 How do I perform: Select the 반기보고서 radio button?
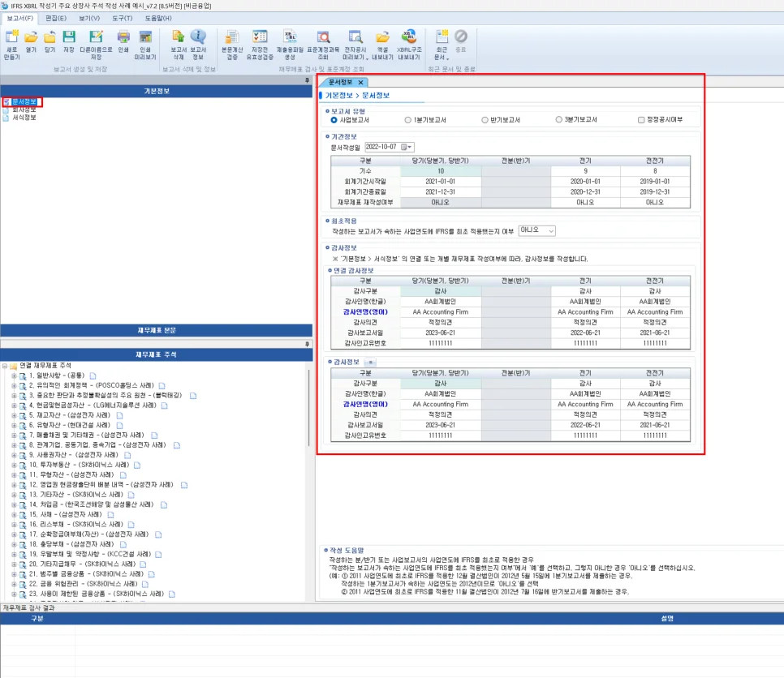pos(485,120)
